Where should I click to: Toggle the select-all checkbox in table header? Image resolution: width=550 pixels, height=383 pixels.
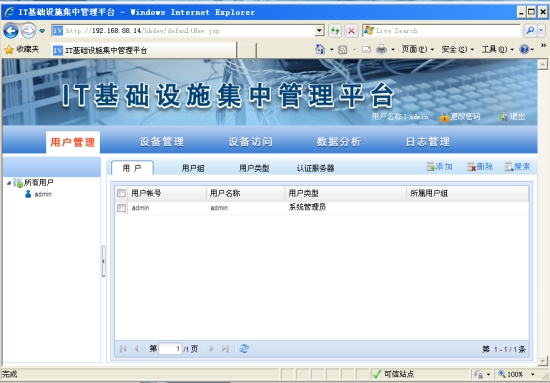(121, 193)
